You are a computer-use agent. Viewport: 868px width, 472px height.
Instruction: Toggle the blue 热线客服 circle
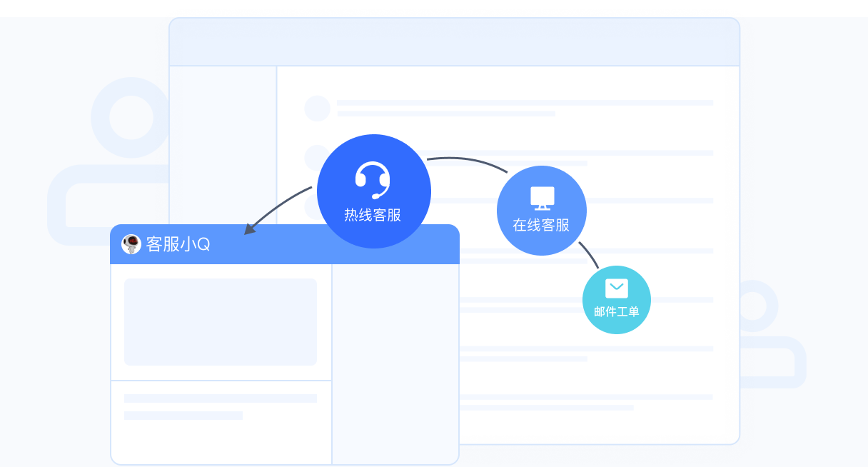[374, 191]
